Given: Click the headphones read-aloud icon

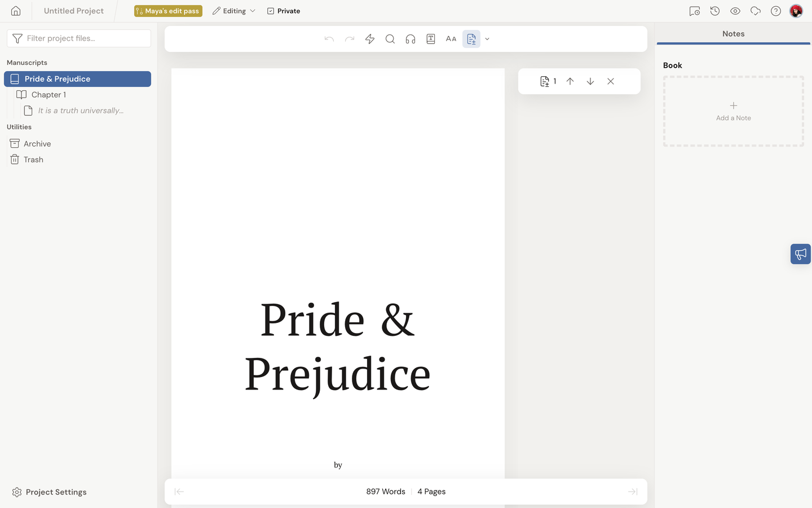Looking at the screenshot, I should 411,39.
